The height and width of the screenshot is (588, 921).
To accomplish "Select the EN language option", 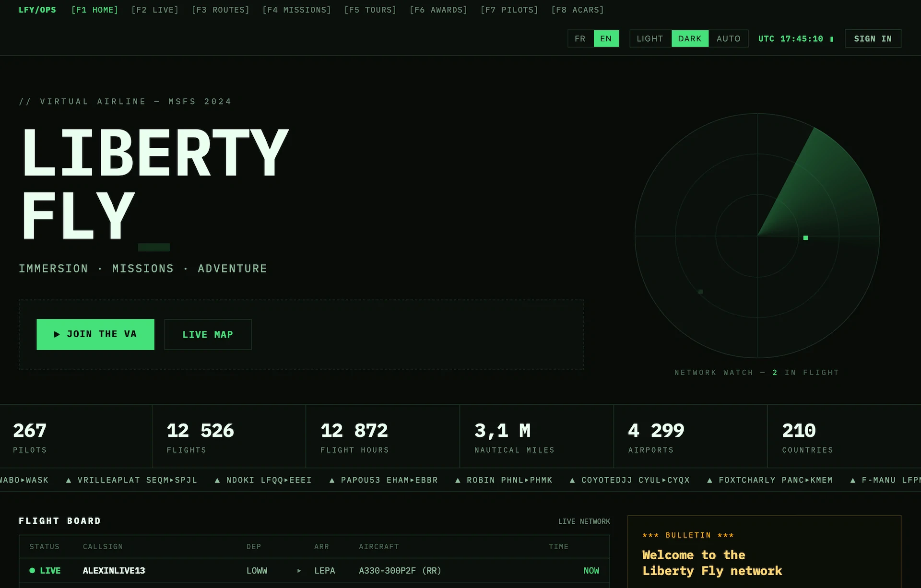I will 606,38.
